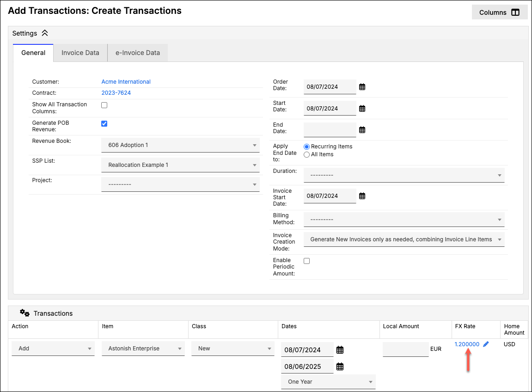Open SSP List dropdown Reallocation Example 1

181,165
